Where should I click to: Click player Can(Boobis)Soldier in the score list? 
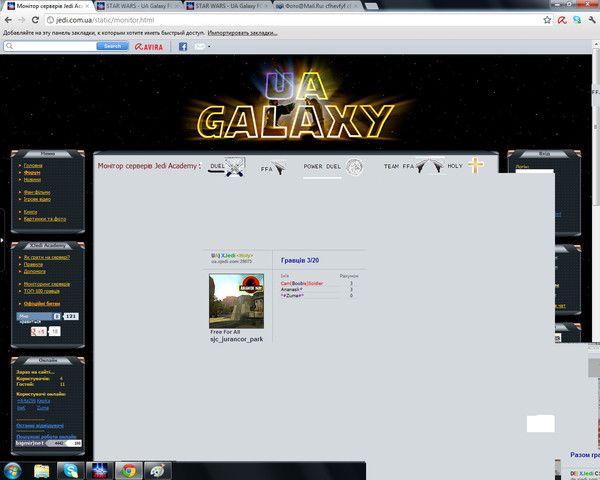[x=302, y=283]
